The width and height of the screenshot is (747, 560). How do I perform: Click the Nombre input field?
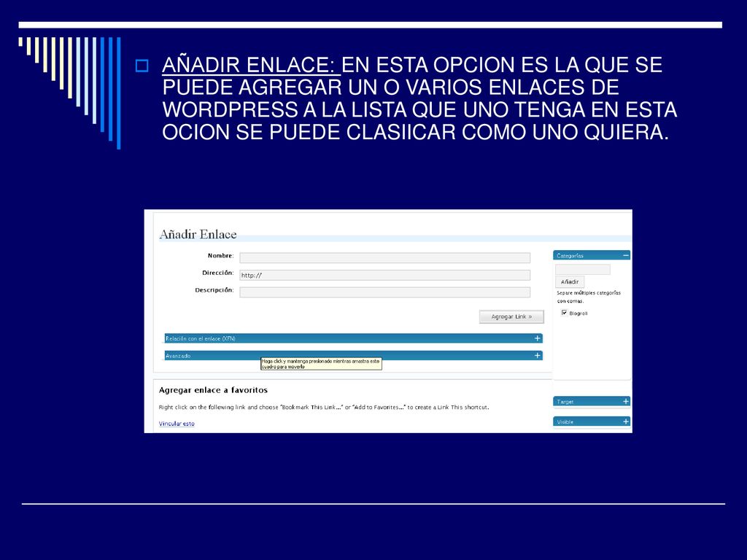384,257
